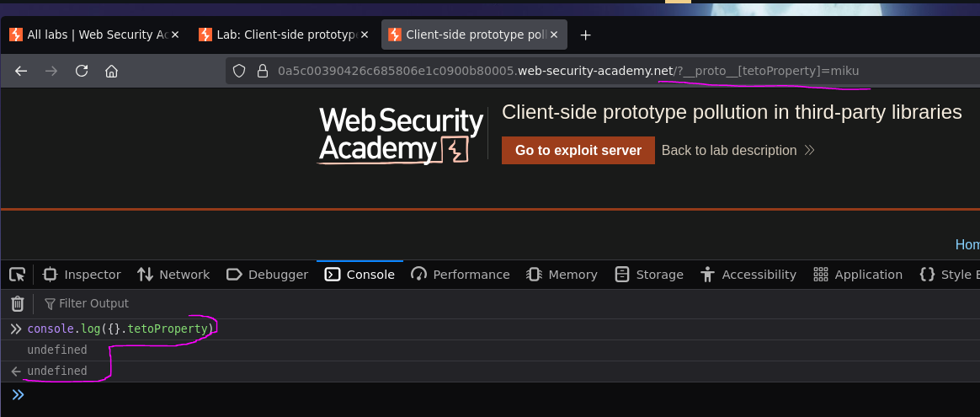The height and width of the screenshot is (417, 980).
Task: Open the Accessibility panel
Action: tap(748, 275)
